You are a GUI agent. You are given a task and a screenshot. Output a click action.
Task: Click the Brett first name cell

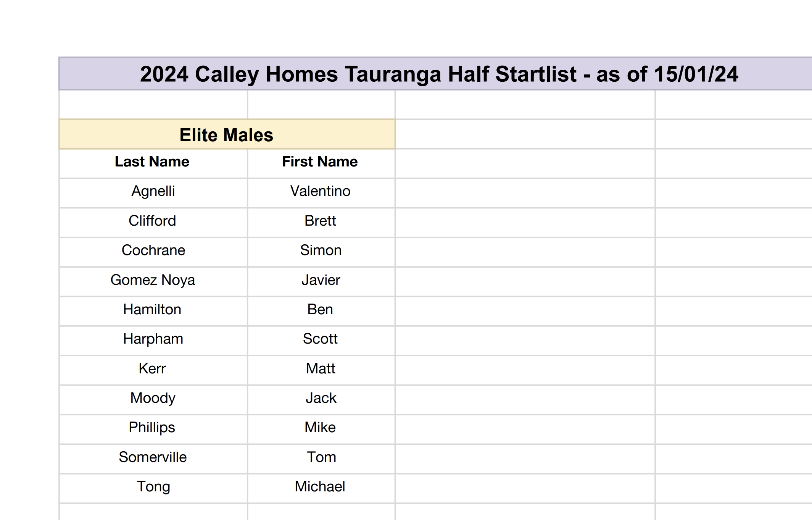(320, 221)
